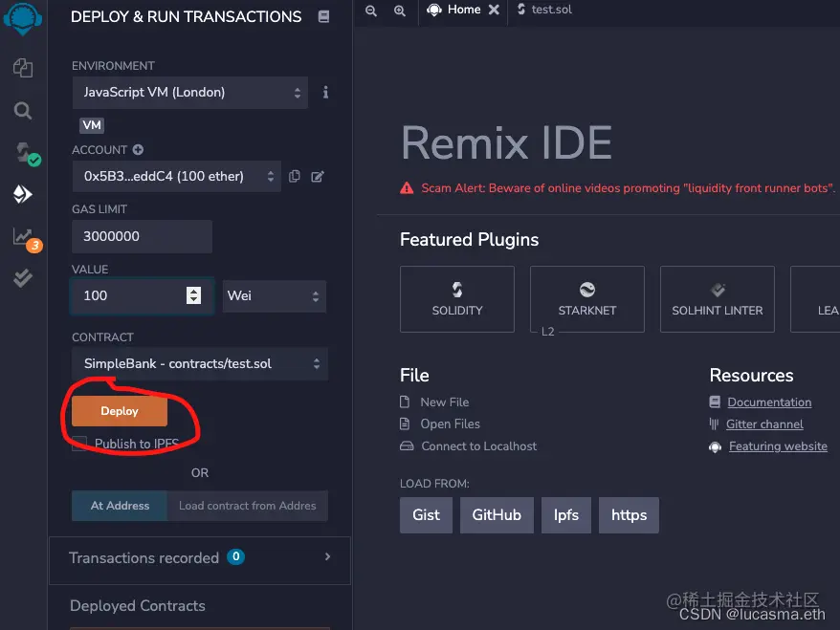840x630 pixels.
Task: Load from Gist button
Action: point(426,515)
